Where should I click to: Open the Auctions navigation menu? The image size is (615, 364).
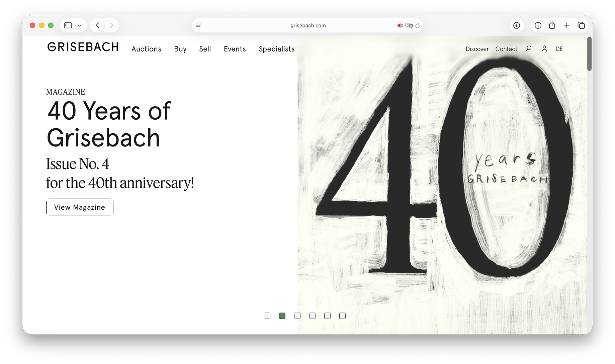click(x=146, y=49)
